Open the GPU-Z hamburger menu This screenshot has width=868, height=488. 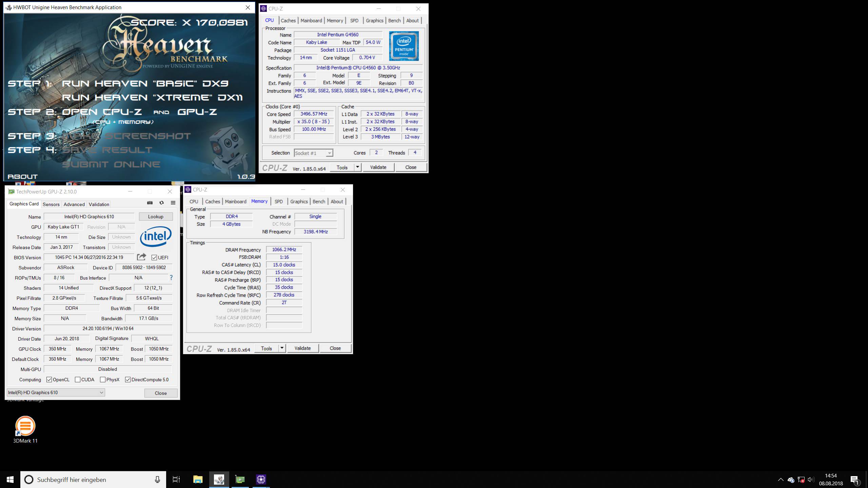pyautogui.click(x=173, y=203)
